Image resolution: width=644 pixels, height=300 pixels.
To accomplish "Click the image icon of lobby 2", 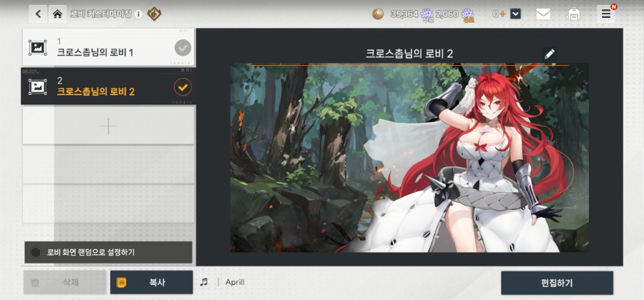I will tap(37, 87).
